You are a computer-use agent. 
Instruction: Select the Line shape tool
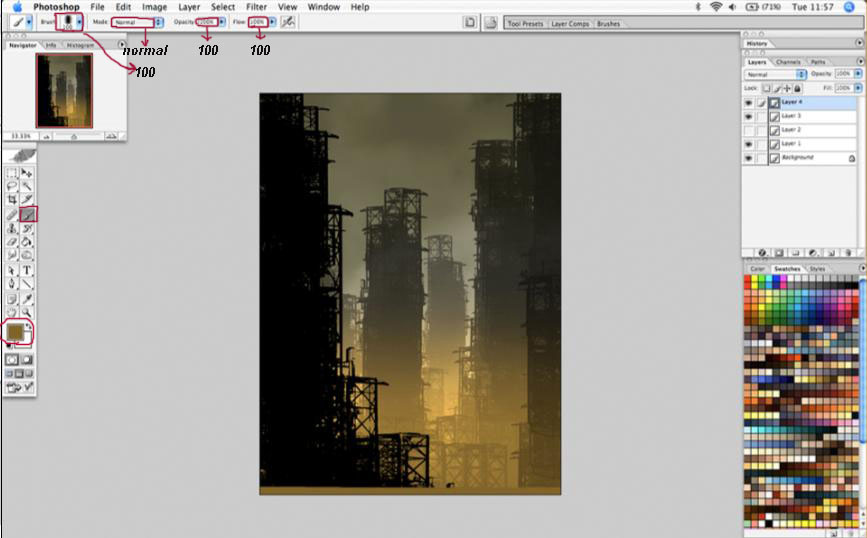tap(27, 284)
